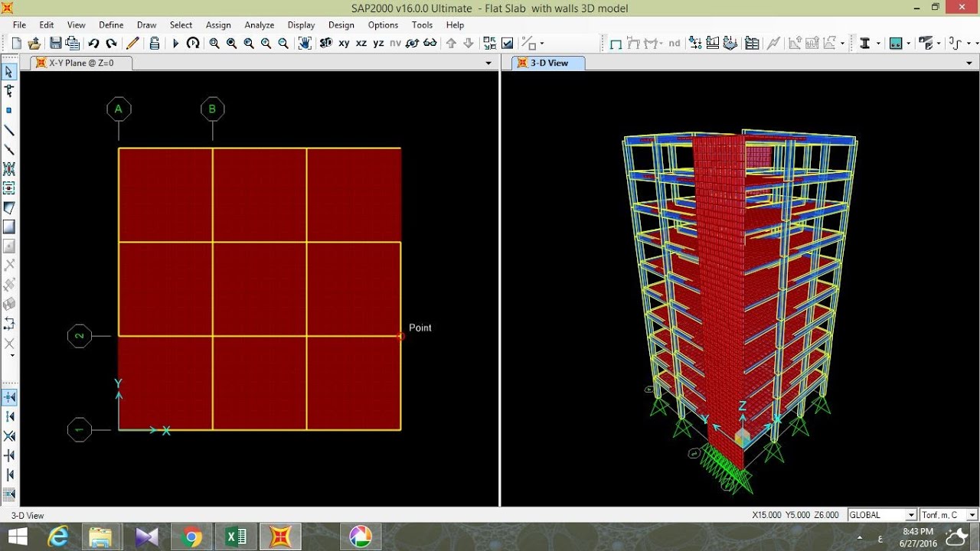Switch to the xz plane view
The image size is (980, 551).
(x=361, y=44)
